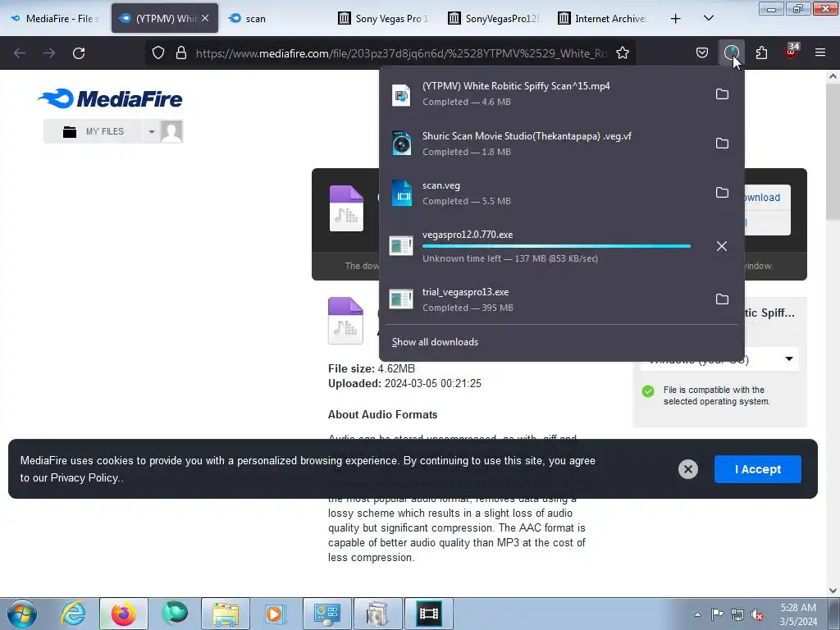The width and height of the screenshot is (840, 630).
Task: Click the MediaFire logo
Action: 111,98
